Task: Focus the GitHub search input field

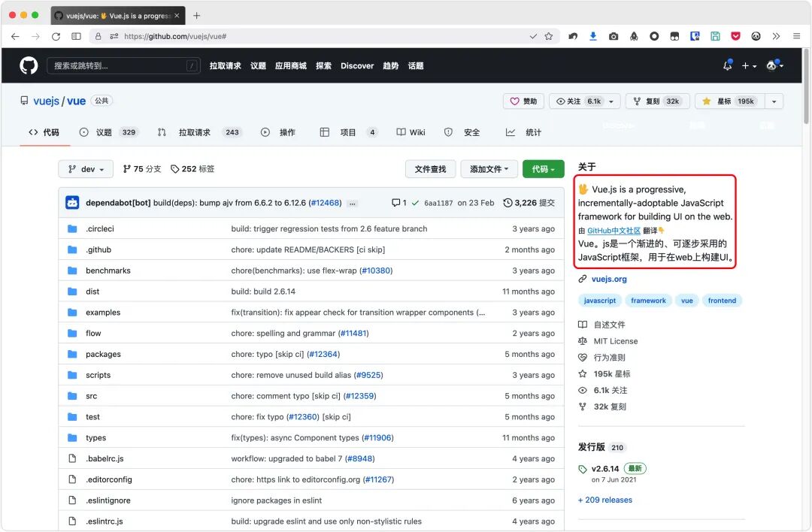Action: pyautogui.click(x=123, y=65)
